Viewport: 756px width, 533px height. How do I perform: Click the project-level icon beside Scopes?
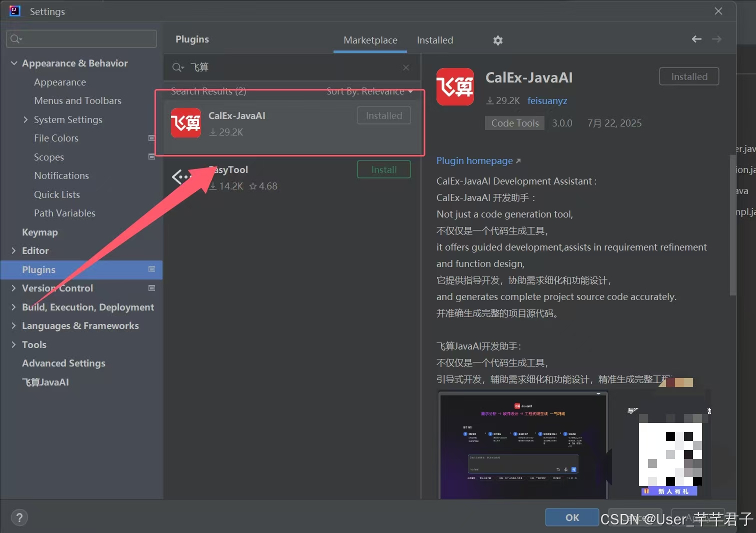[x=151, y=156]
